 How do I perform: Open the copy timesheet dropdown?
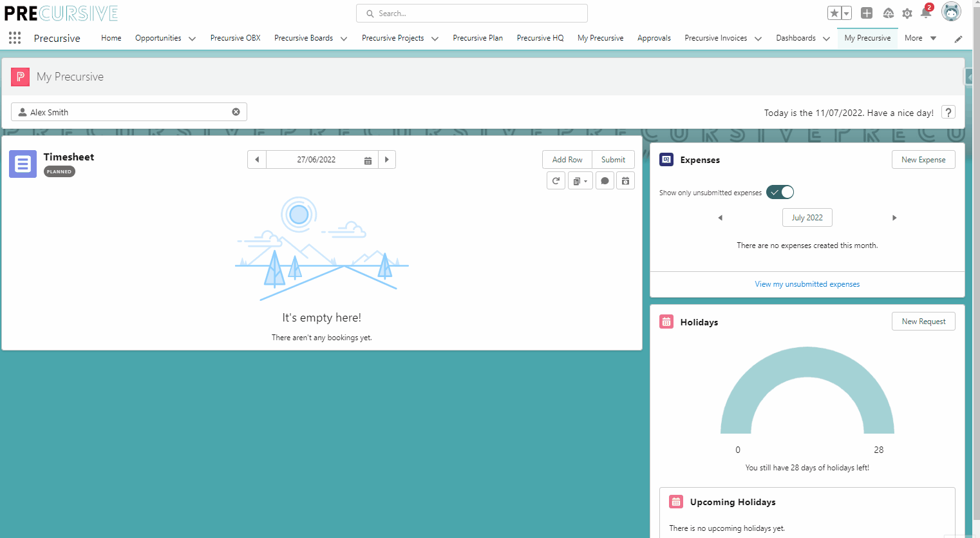click(x=580, y=181)
